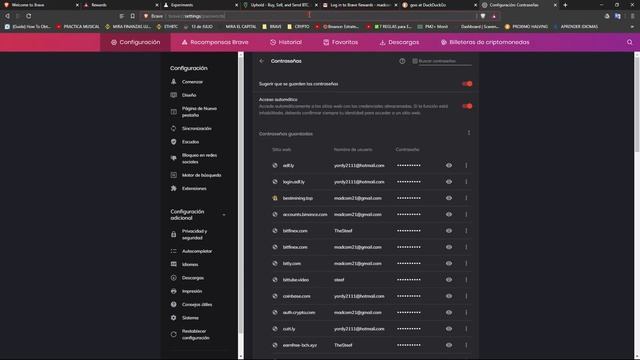This screenshot has width=640, height=360.
Task: Reload the page with the refresh icon
Action: [x=29, y=16]
